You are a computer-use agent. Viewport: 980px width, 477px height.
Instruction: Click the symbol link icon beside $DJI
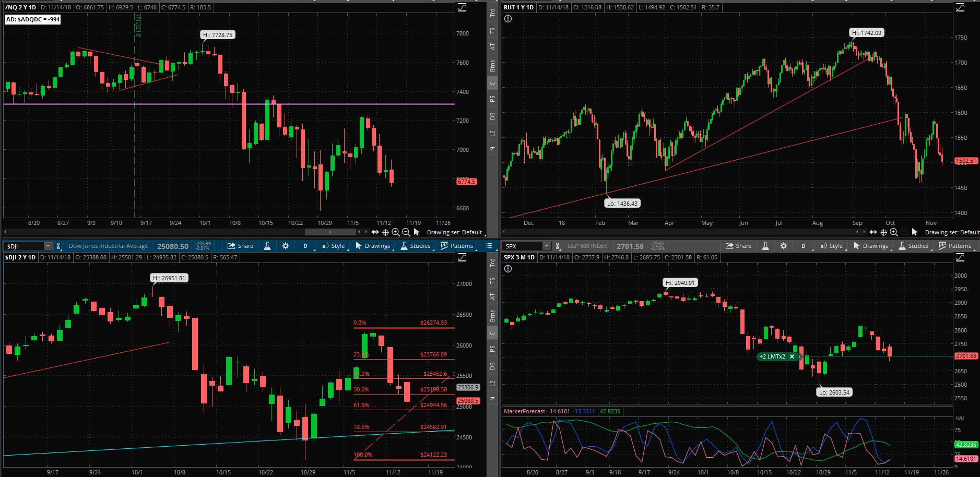pyautogui.click(x=59, y=246)
